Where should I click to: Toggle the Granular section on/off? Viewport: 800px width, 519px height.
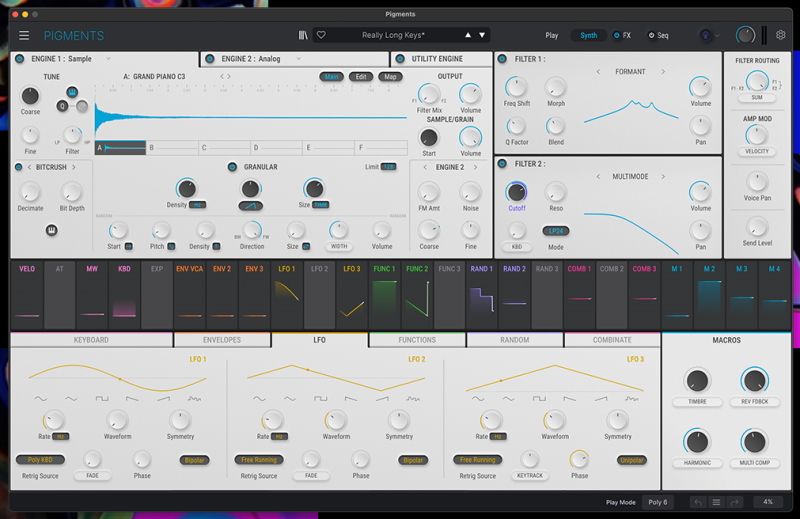pyautogui.click(x=233, y=167)
